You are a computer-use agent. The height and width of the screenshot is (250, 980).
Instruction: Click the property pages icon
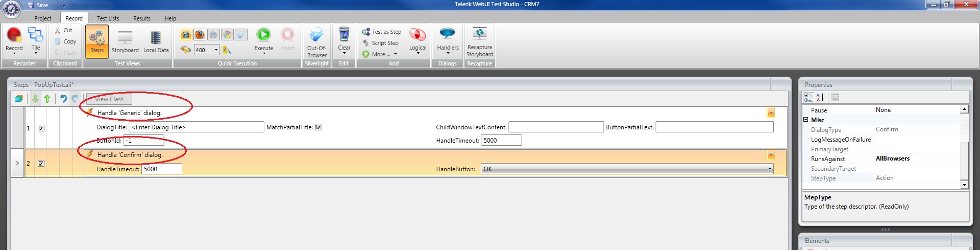pos(835,97)
